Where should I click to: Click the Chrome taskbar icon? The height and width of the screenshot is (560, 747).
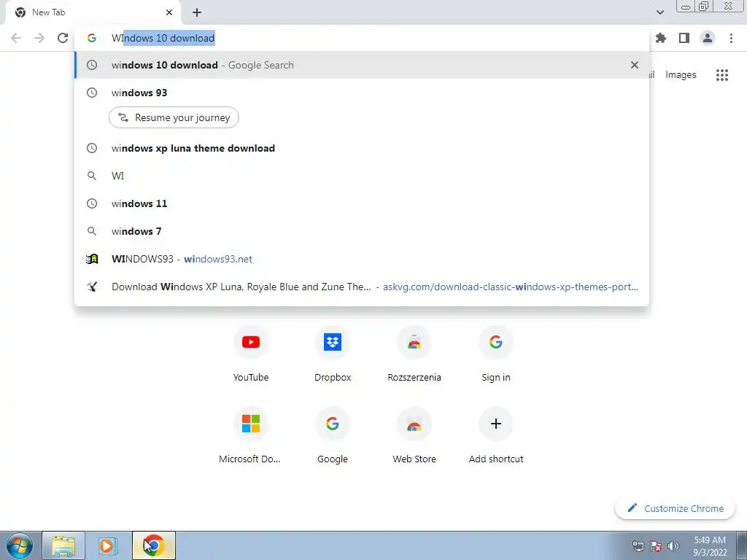[153, 545]
